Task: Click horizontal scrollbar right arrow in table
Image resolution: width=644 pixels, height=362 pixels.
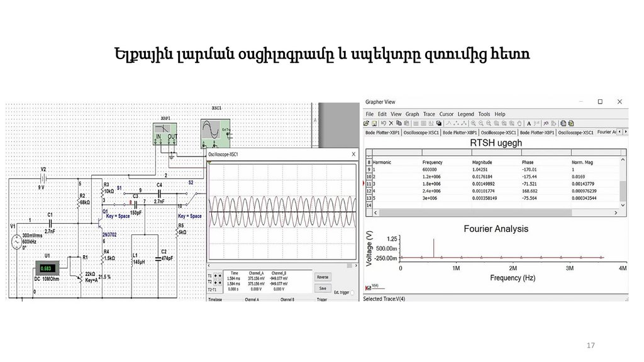Action: (x=616, y=212)
